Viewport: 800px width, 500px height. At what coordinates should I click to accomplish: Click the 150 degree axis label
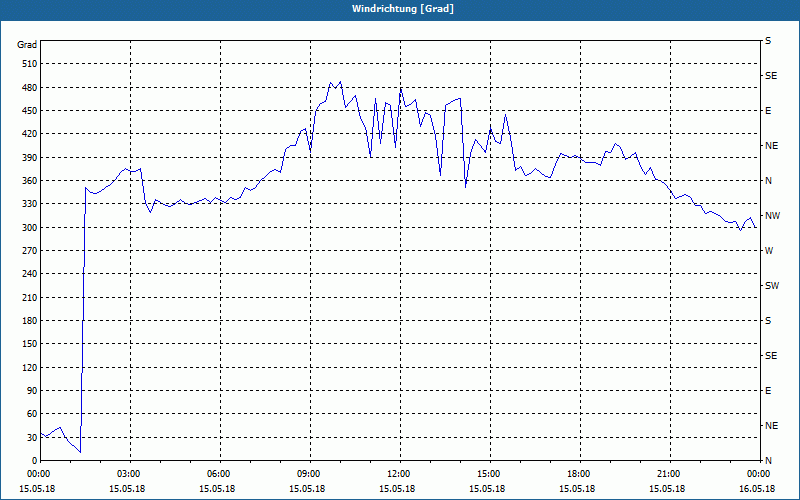30,344
